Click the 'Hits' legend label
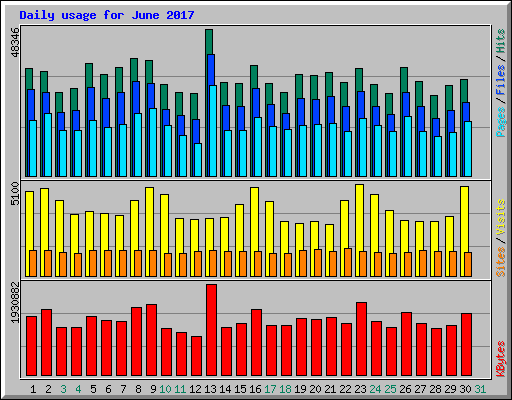512x400 pixels. click(501, 41)
